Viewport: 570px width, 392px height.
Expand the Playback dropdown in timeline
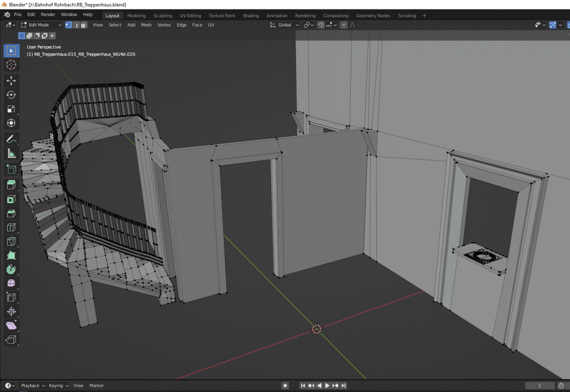click(x=33, y=385)
